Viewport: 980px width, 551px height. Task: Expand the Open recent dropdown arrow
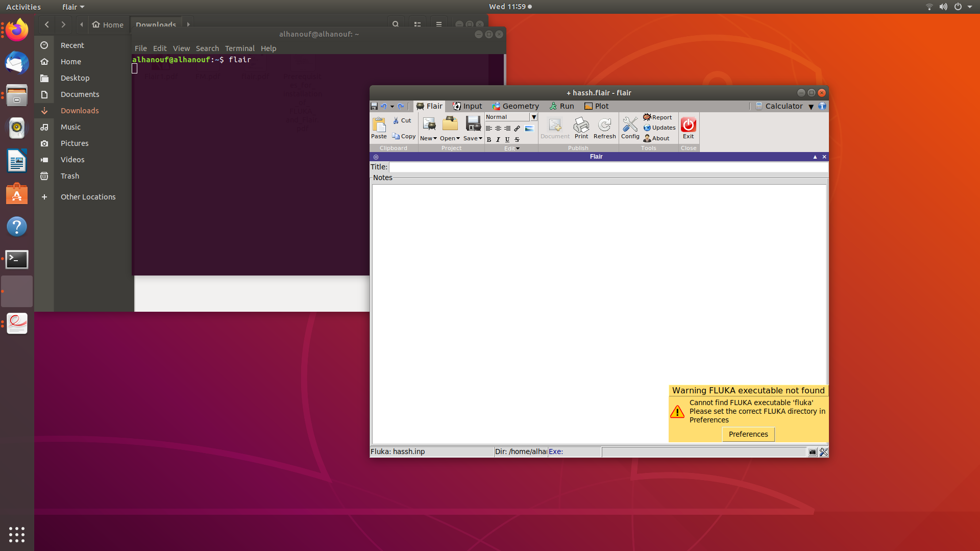(458, 139)
